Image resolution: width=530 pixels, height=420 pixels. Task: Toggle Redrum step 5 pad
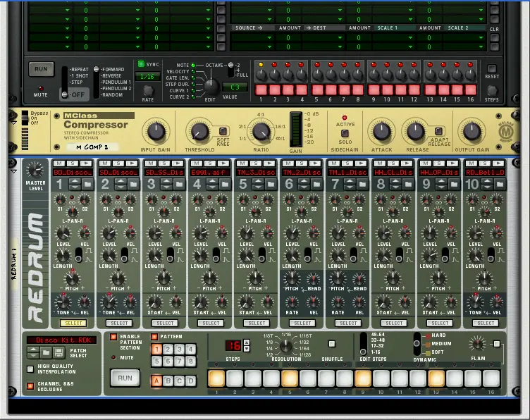click(290, 378)
